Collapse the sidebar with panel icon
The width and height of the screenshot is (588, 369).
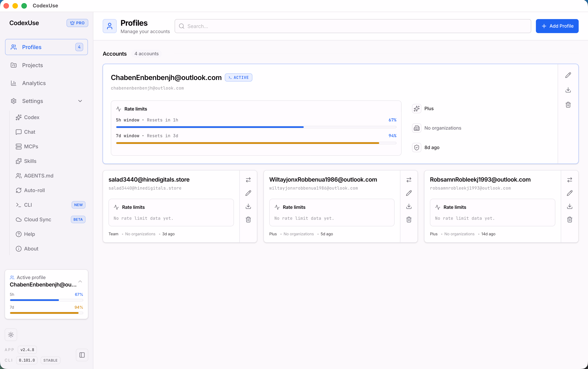(x=82, y=355)
